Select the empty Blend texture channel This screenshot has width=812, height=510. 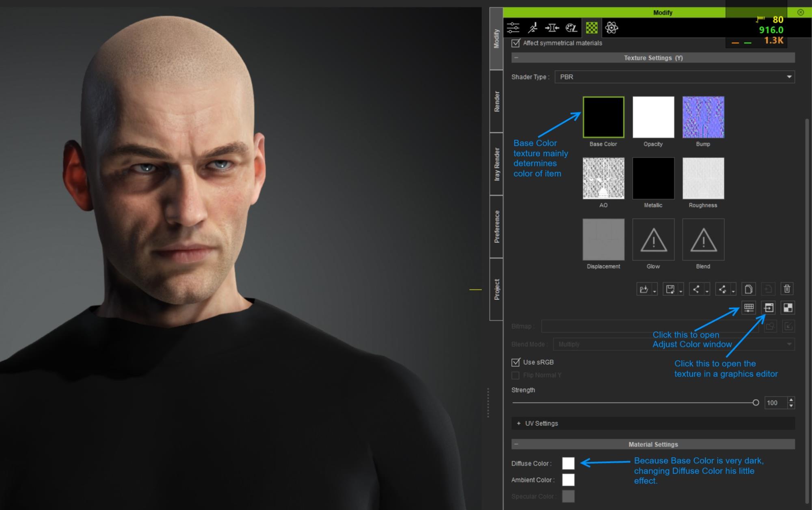pyautogui.click(x=703, y=239)
